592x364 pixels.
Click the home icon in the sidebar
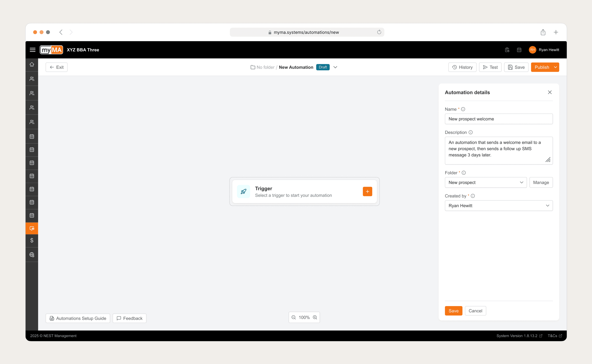coord(32,65)
